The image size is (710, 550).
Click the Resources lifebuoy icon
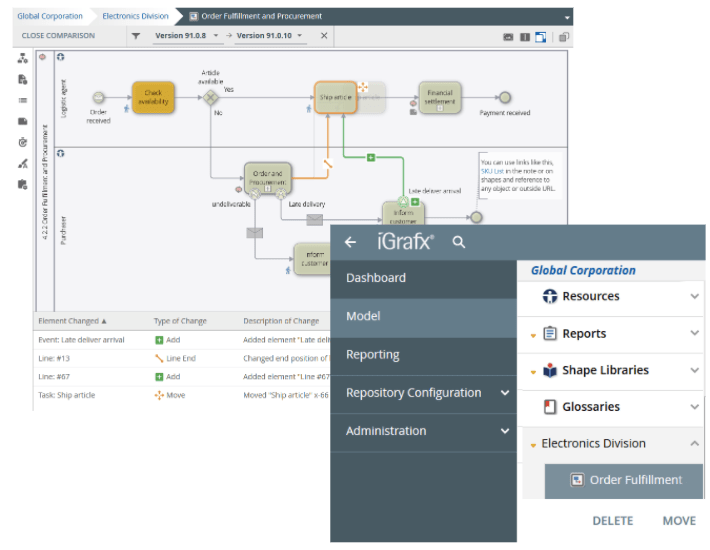point(550,296)
